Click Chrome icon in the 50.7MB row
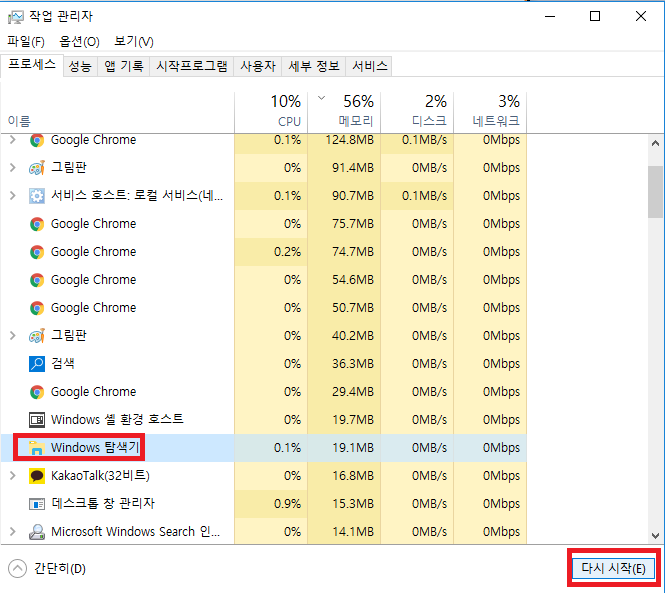This screenshot has width=665, height=593. point(37,308)
